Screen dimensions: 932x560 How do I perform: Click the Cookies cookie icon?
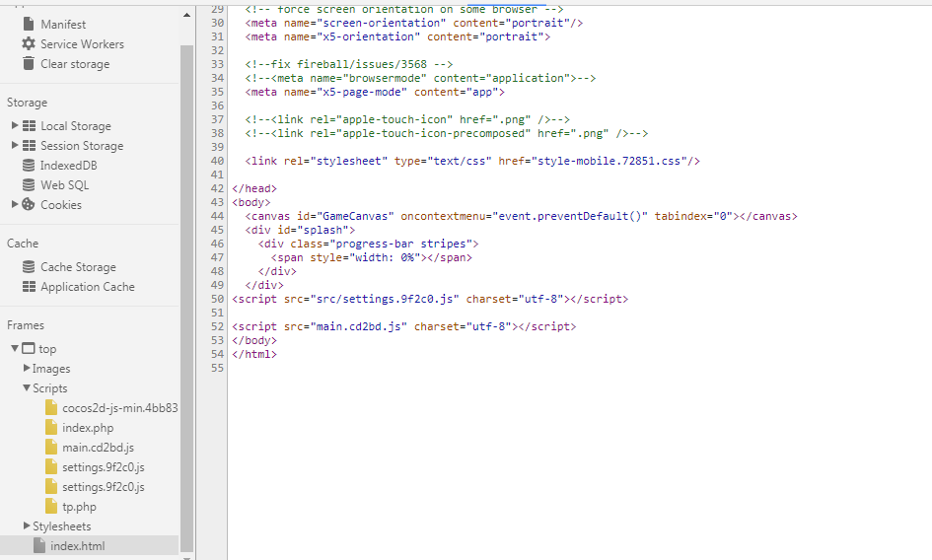[x=28, y=204]
